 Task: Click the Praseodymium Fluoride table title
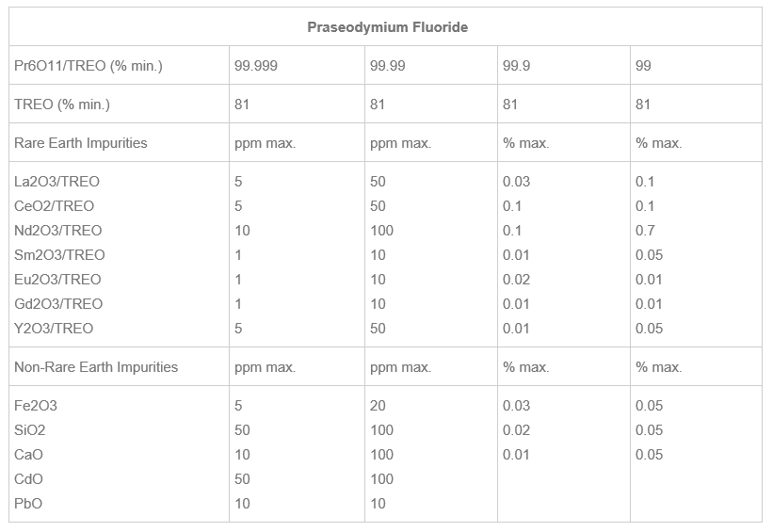pos(387,27)
